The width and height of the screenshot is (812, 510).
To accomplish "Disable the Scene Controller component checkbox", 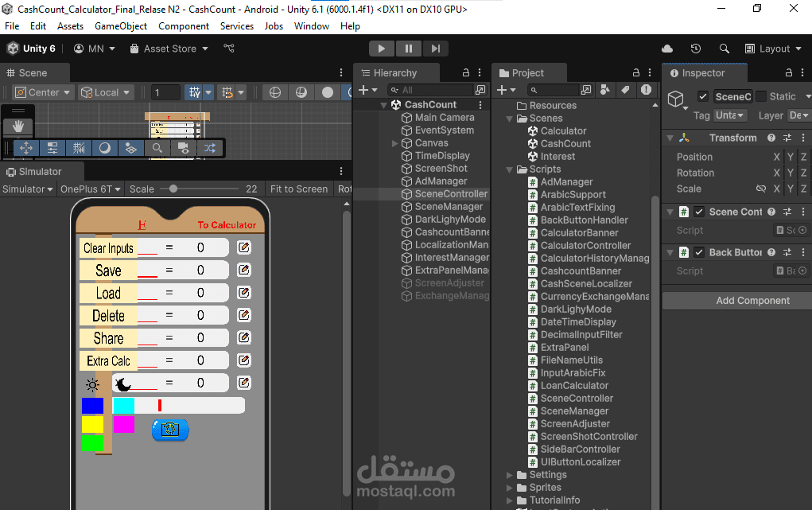I will tap(699, 212).
